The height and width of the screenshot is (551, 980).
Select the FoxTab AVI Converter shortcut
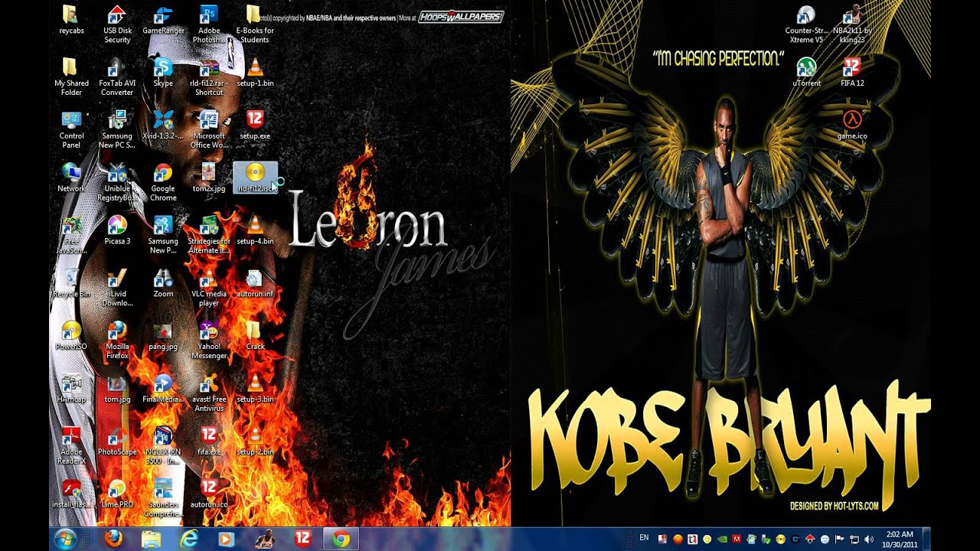click(117, 77)
